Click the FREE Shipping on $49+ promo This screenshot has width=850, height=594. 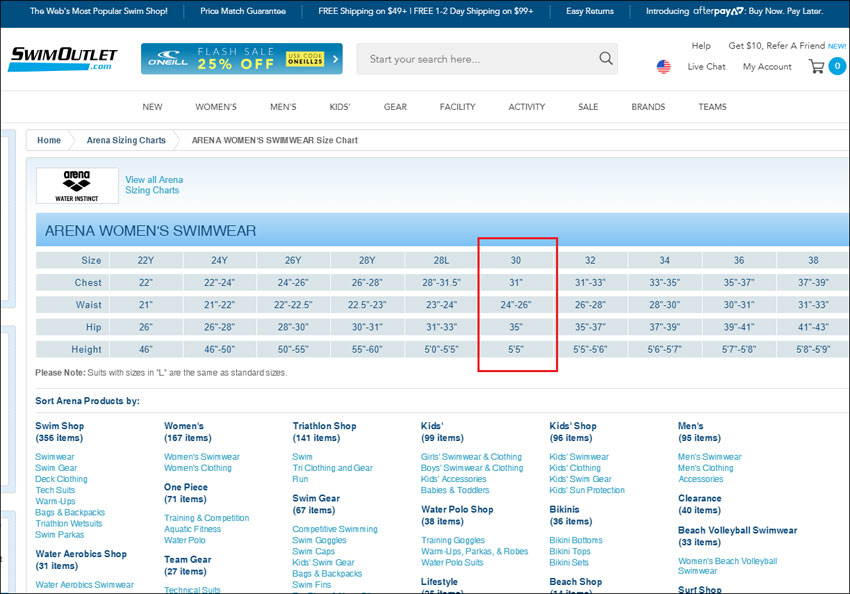pyautogui.click(x=426, y=11)
